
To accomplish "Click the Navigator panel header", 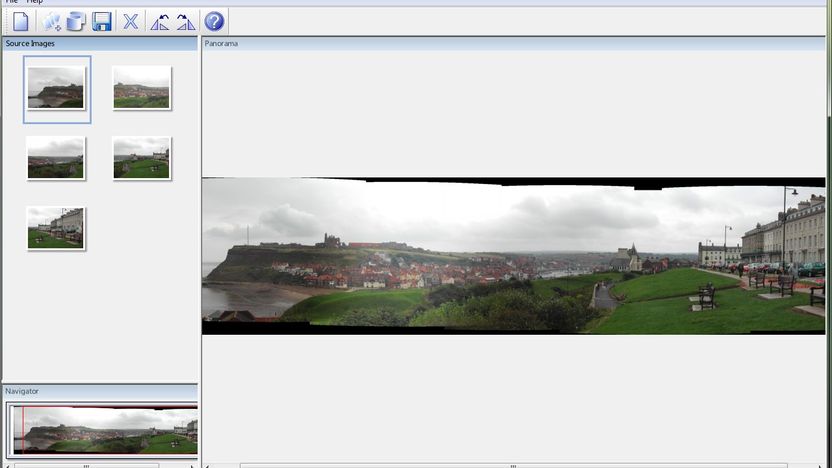I will (100, 391).
